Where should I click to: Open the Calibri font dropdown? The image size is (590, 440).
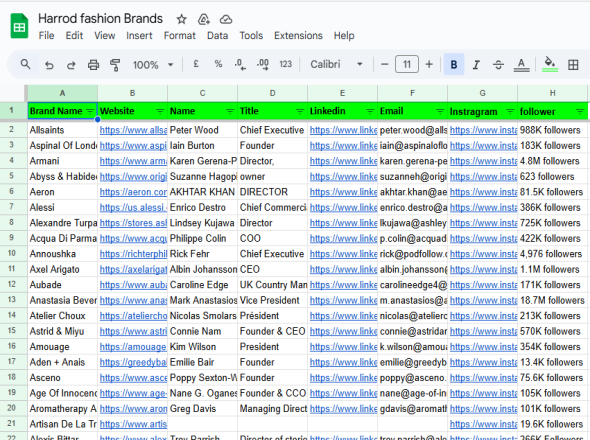pos(336,64)
